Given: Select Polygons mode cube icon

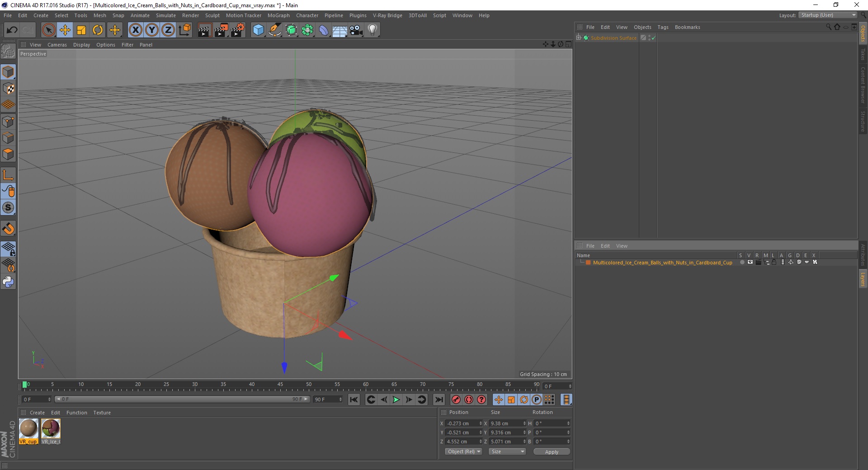Looking at the screenshot, I should (8, 154).
